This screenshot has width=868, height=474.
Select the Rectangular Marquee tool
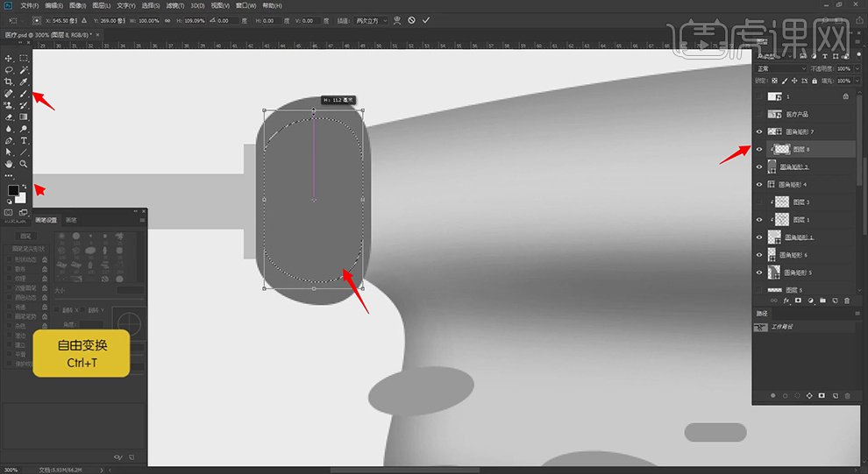coord(24,58)
